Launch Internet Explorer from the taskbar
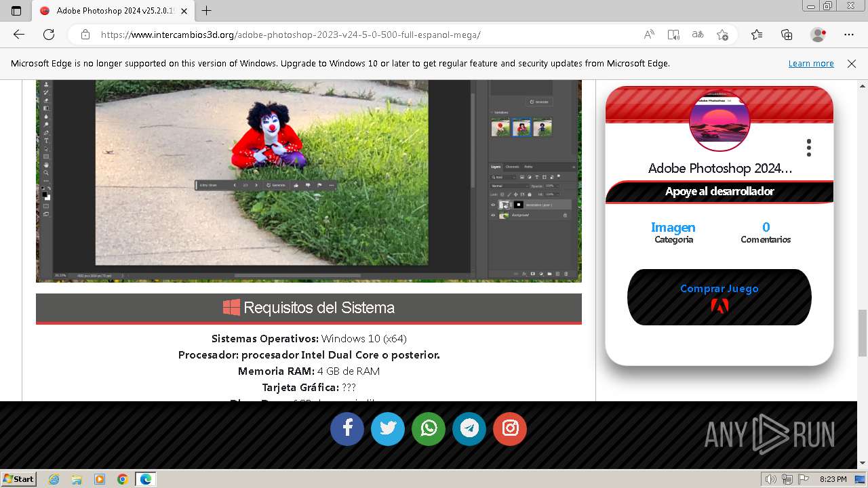 click(x=54, y=479)
